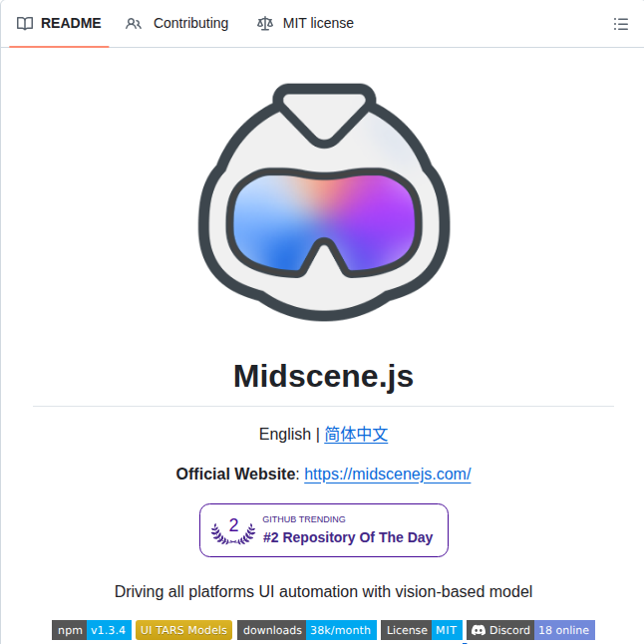Click the Discord logo icon in badge
The image size is (644, 644).
point(479,630)
